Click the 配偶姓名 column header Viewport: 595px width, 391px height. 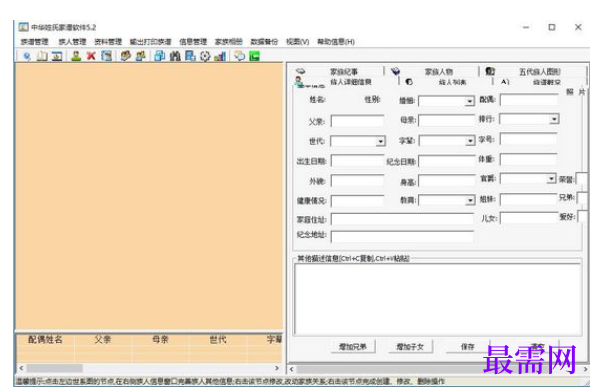[45, 339]
